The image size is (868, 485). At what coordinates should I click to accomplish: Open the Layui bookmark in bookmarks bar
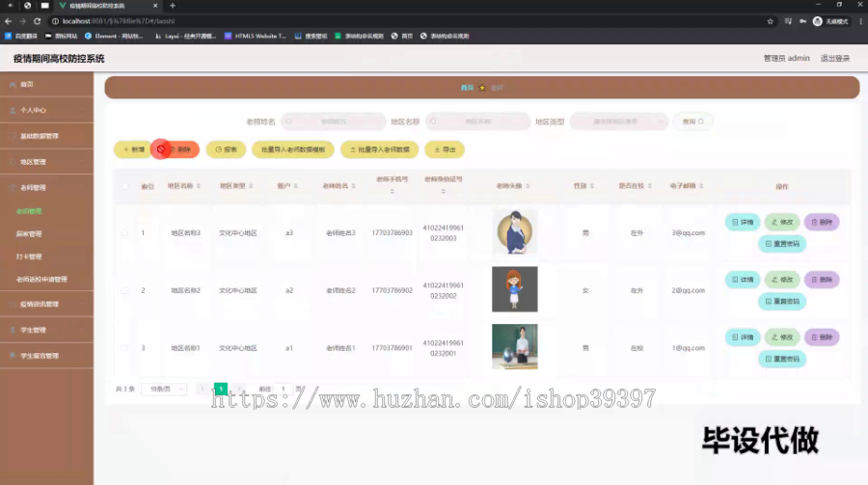(185, 36)
